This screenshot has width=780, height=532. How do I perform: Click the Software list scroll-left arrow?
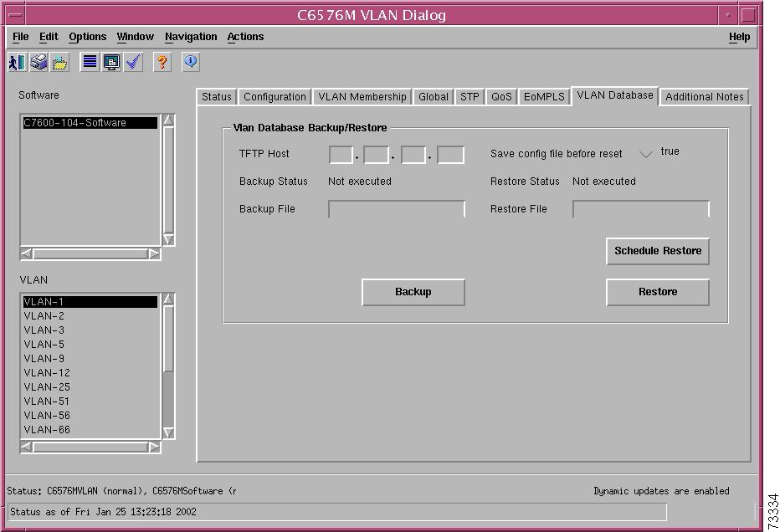coord(27,253)
